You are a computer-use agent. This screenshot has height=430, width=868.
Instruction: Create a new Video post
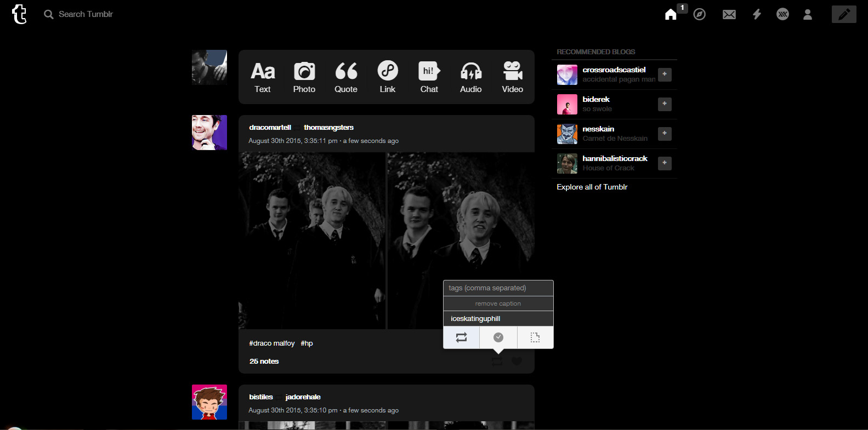click(513, 77)
